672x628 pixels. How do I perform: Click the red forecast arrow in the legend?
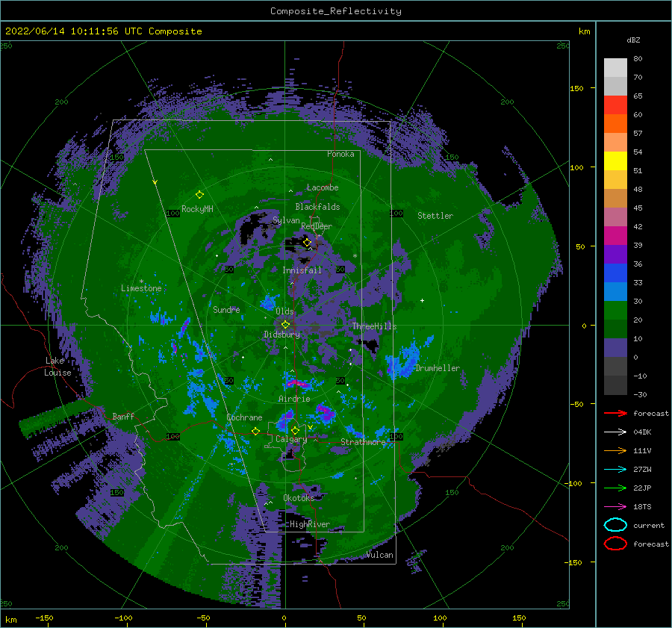pyautogui.click(x=615, y=413)
